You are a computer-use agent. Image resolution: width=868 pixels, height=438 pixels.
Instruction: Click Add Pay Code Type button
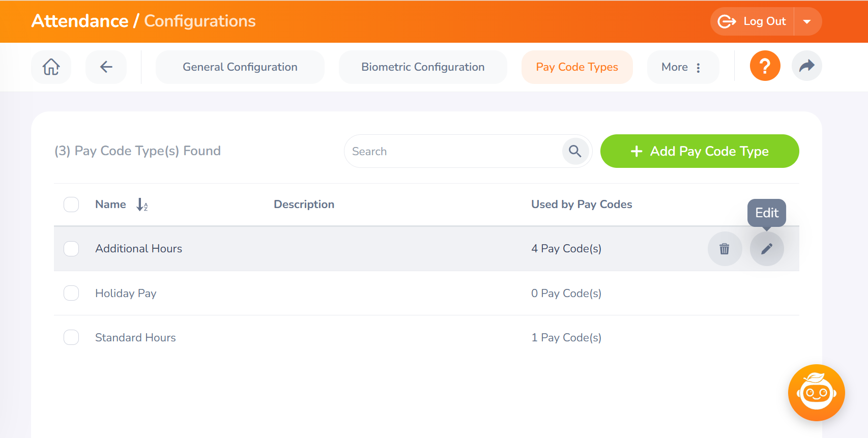pyautogui.click(x=700, y=151)
